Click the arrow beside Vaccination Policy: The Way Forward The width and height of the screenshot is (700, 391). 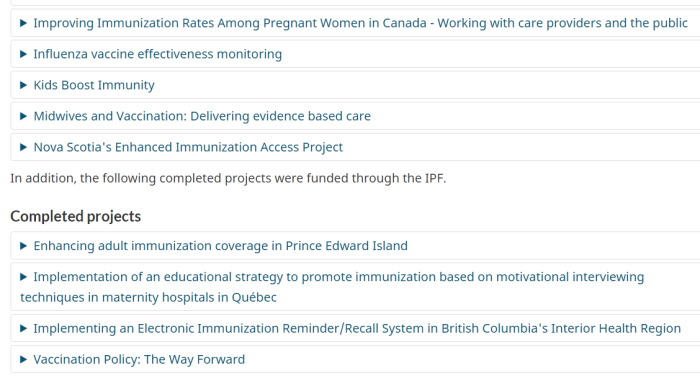(24, 359)
